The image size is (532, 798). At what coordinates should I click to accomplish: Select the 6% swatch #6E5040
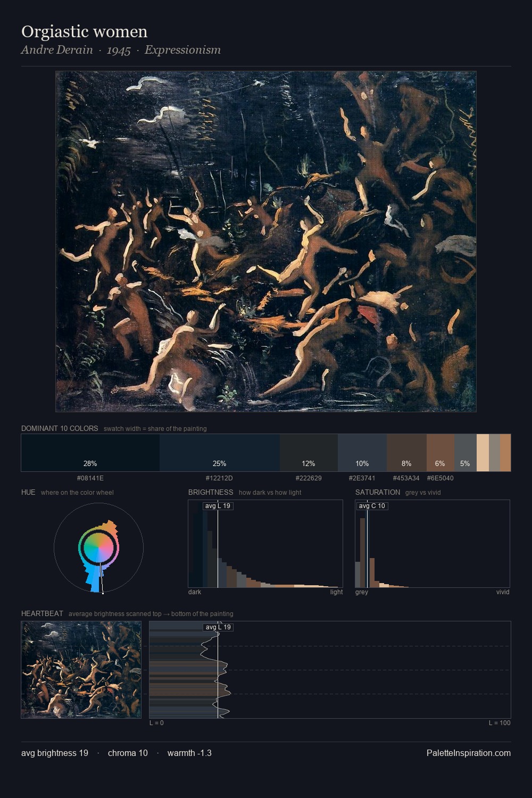[x=440, y=453]
